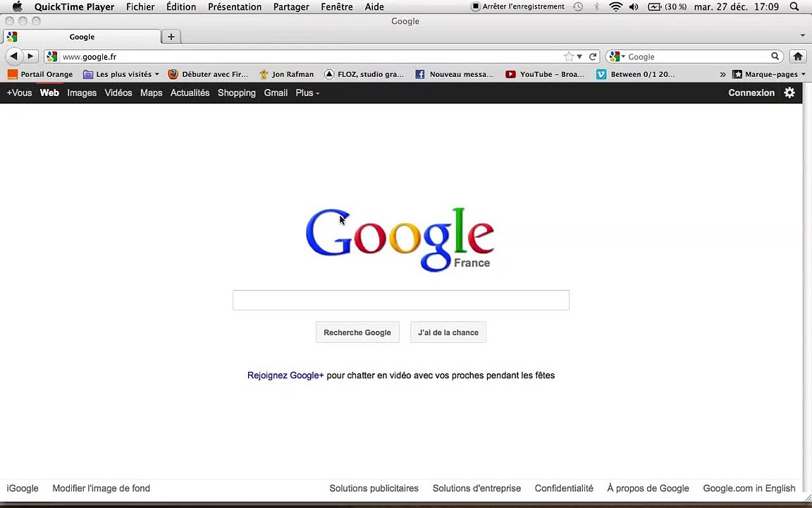Open the YouTube Broadcast bookmark

pyautogui.click(x=545, y=74)
